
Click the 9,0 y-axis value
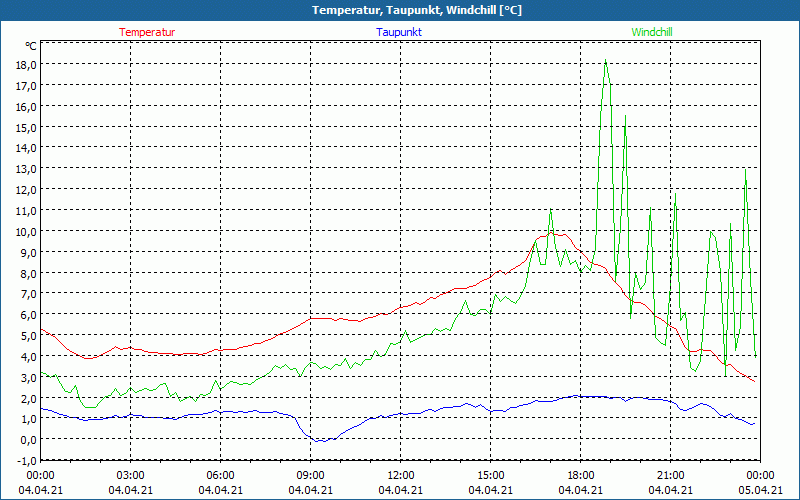[x=29, y=253]
